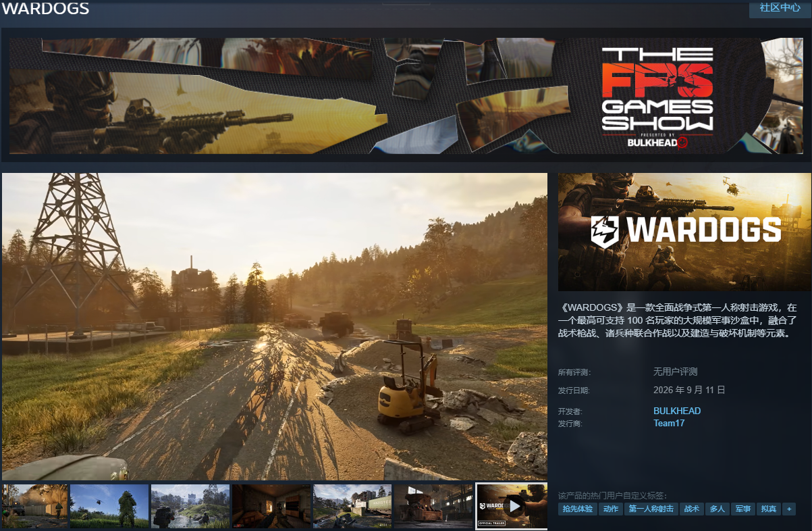812x531 pixels.
Task: Click the 无用户评测 review summary text
Action: (675, 372)
